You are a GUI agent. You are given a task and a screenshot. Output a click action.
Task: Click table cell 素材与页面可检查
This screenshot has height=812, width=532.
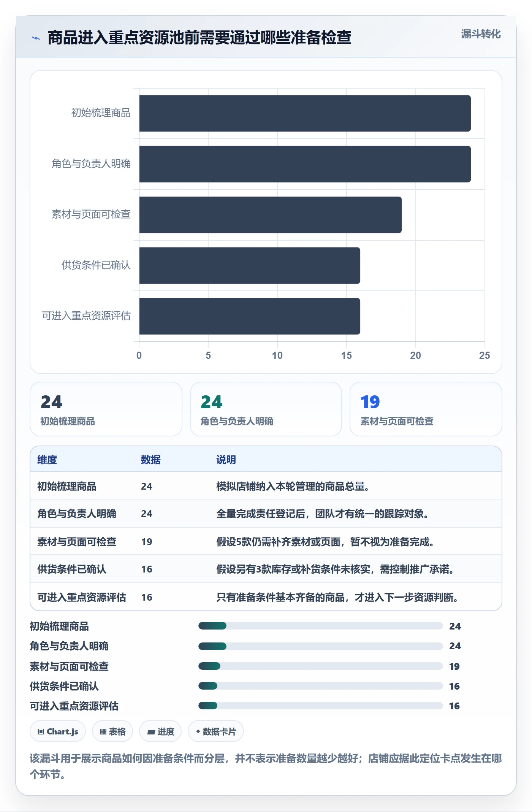(77, 542)
